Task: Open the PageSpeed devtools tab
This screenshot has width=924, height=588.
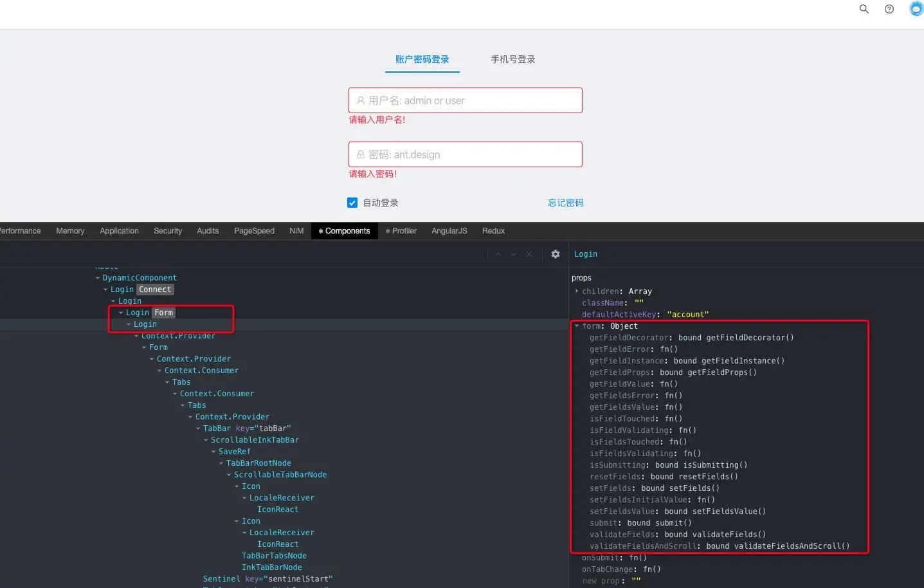Action: point(254,231)
